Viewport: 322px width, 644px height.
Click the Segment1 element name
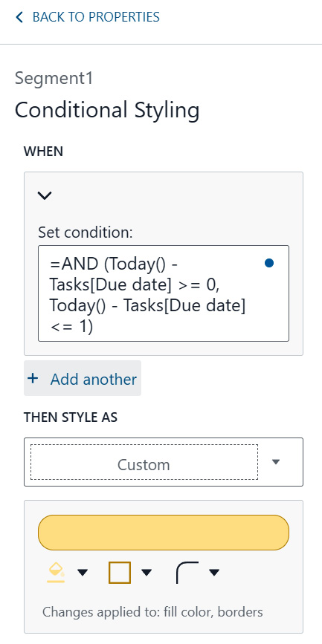click(54, 78)
